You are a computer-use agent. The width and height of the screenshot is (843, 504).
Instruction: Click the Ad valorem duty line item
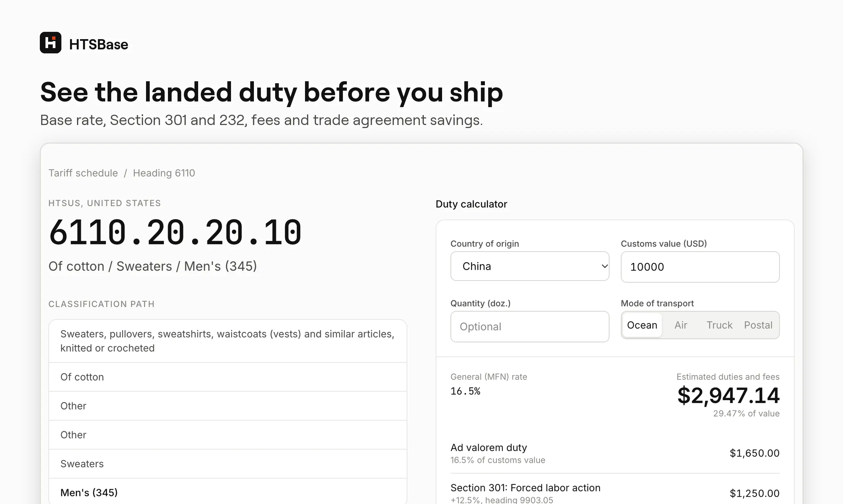click(x=615, y=453)
